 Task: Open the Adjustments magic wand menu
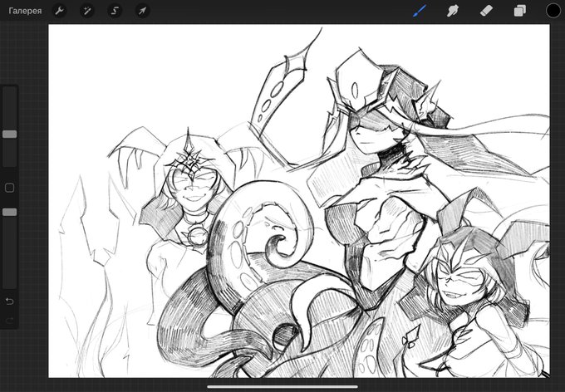tap(87, 11)
